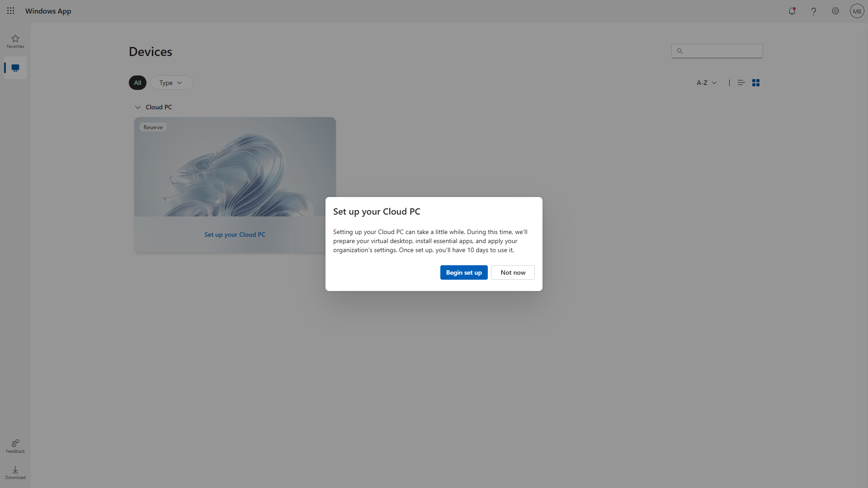Open Download in sidebar

pyautogui.click(x=15, y=473)
